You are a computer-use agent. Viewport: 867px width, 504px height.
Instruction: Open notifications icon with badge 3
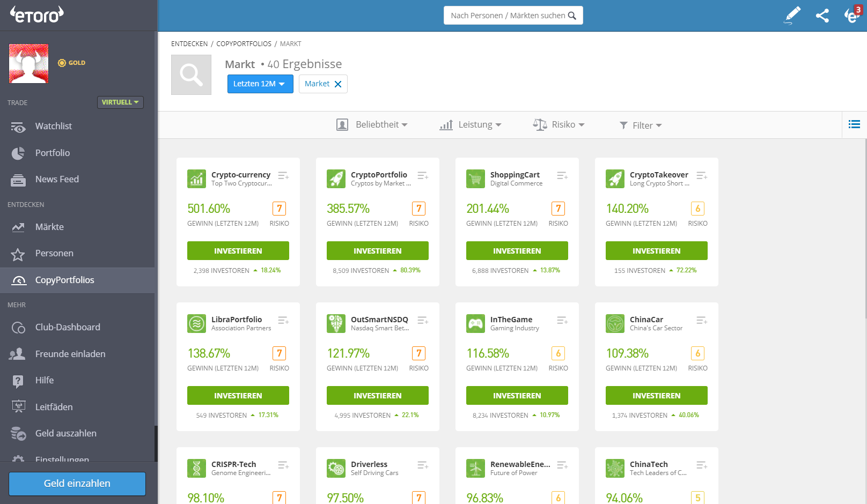tap(852, 14)
